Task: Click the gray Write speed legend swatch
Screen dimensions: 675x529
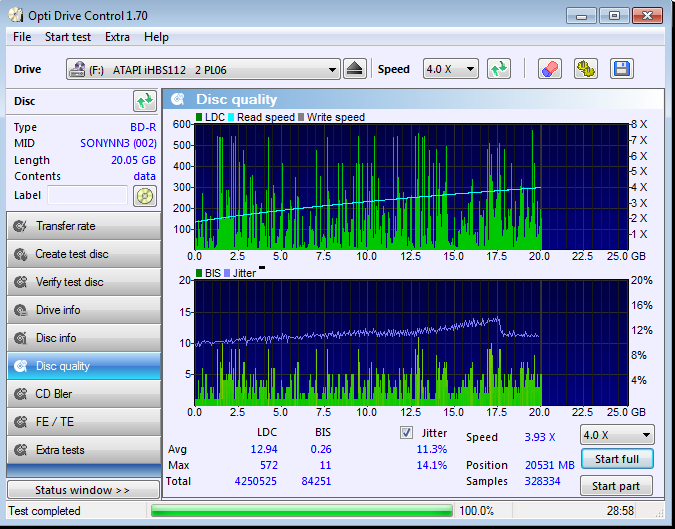Action: [x=301, y=117]
